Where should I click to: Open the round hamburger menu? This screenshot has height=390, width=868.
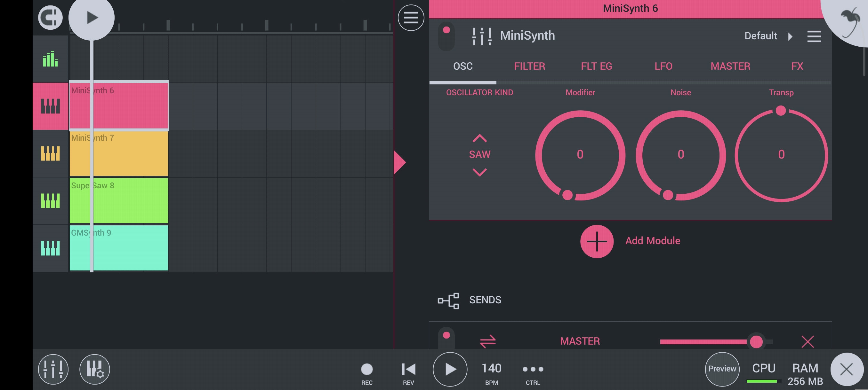coord(411,18)
